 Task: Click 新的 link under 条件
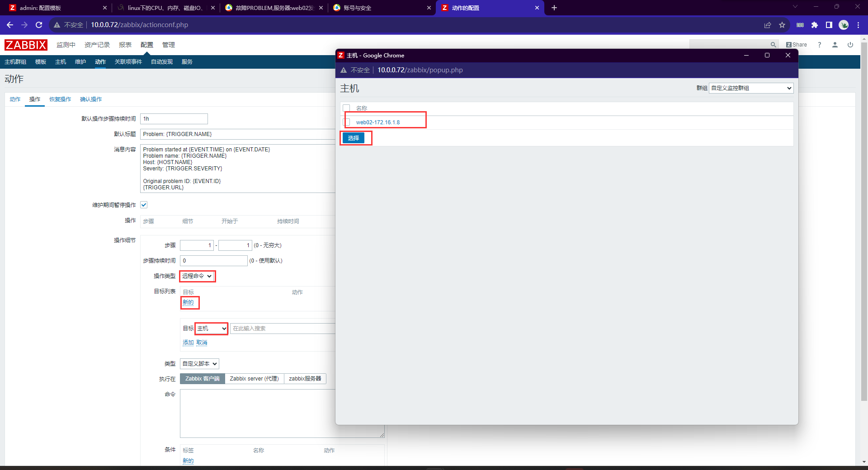tap(188, 461)
